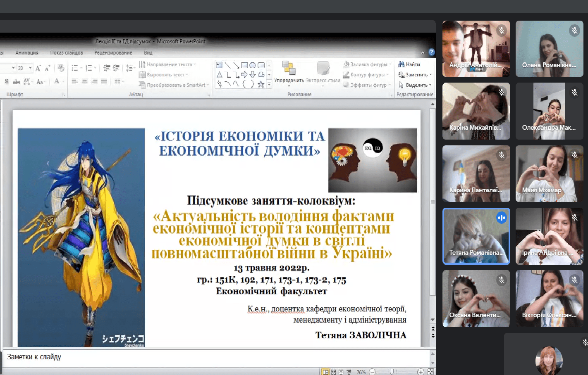Start slideshow from status bar icon
Image resolution: width=588 pixels, height=375 pixels.
click(349, 372)
